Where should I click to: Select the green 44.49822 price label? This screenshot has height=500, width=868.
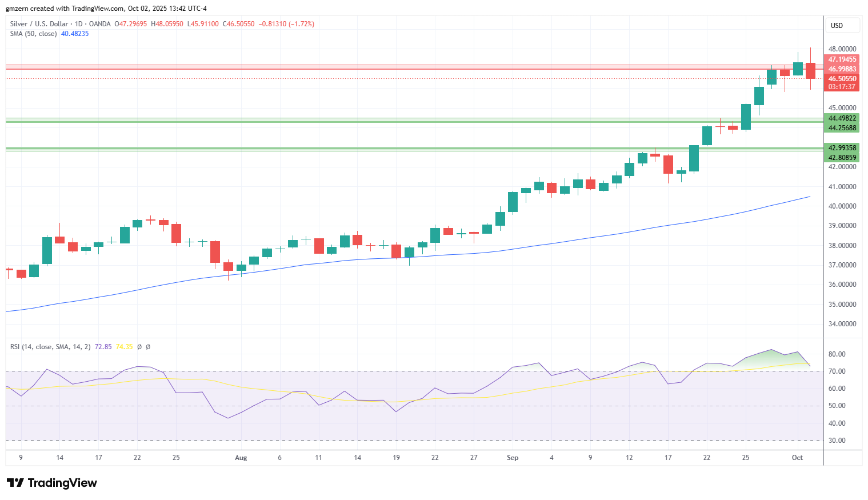[x=842, y=118]
